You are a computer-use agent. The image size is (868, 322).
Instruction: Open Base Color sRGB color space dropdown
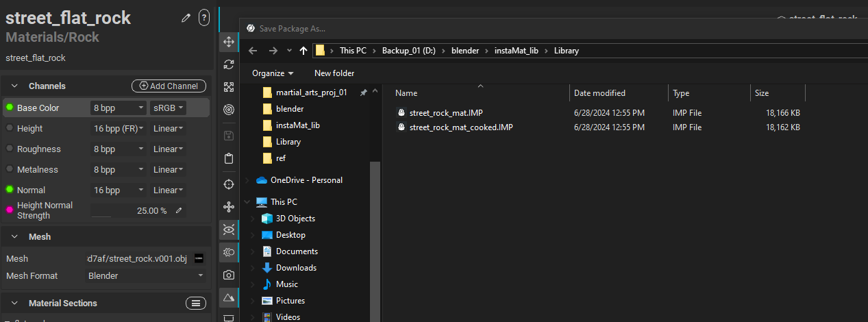pos(168,108)
